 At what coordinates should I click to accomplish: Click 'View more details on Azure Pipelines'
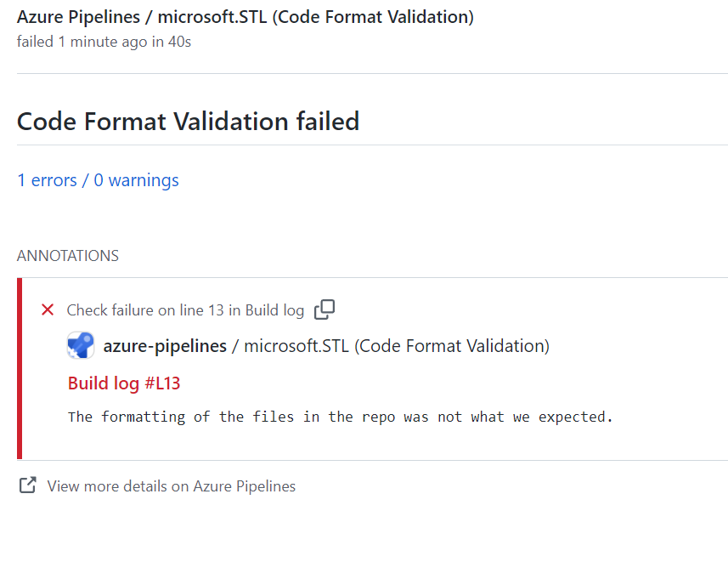point(172,486)
